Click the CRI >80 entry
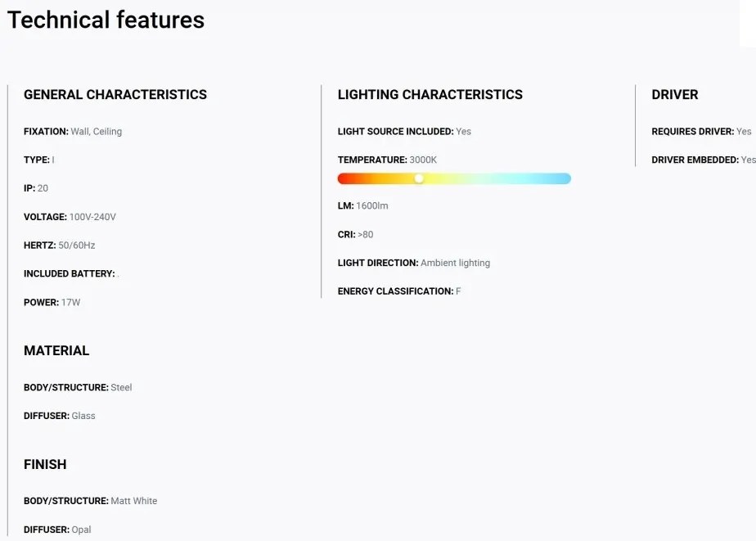 (355, 235)
